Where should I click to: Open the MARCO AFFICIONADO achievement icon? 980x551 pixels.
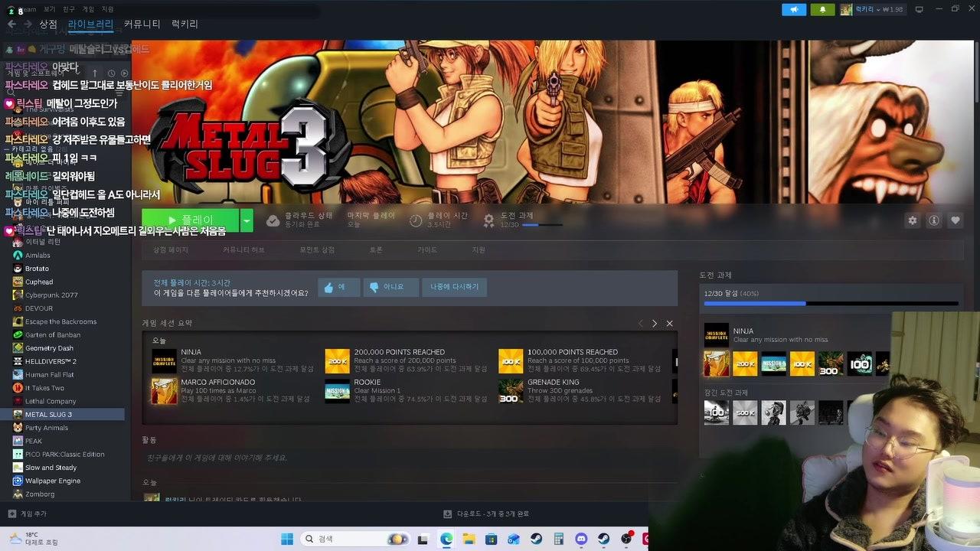pyautogui.click(x=164, y=390)
